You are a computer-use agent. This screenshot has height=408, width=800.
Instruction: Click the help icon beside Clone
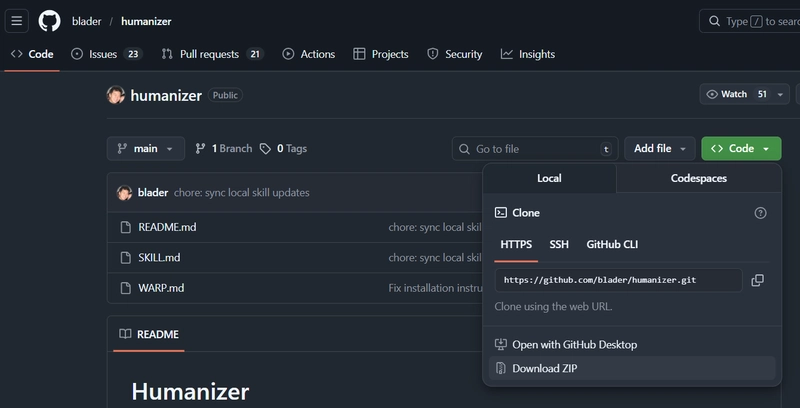(x=760, y=213)
